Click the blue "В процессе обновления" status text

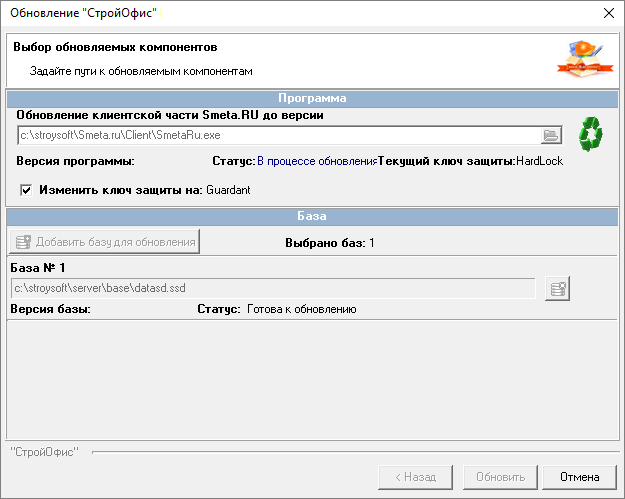(315, 161)
